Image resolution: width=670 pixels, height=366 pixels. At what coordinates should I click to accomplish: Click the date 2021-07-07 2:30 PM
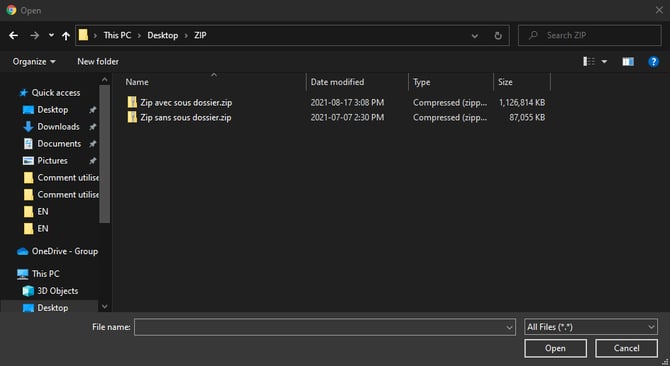(x=347, y=117)
